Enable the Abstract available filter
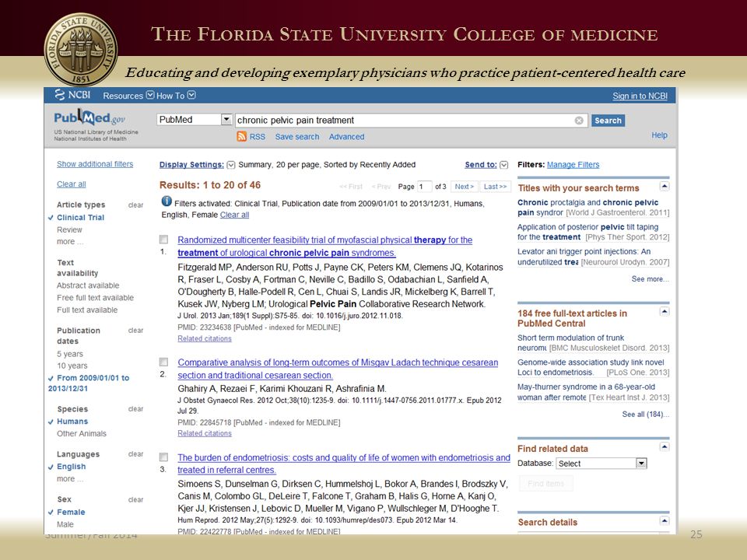Screen dimensions: 747x560 coord(88,285)
